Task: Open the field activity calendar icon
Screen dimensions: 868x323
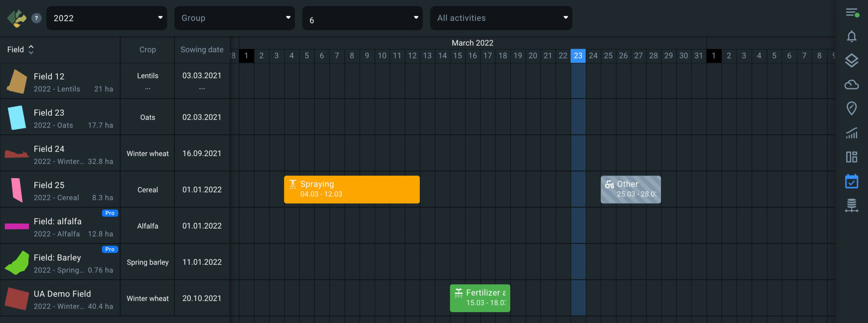Action: 851,182
